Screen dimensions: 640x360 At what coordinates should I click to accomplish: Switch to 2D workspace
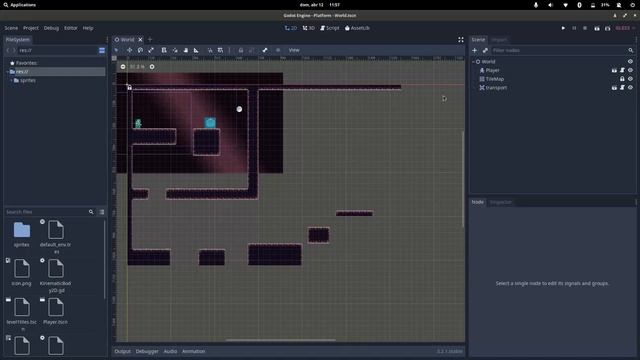(291, 28)
